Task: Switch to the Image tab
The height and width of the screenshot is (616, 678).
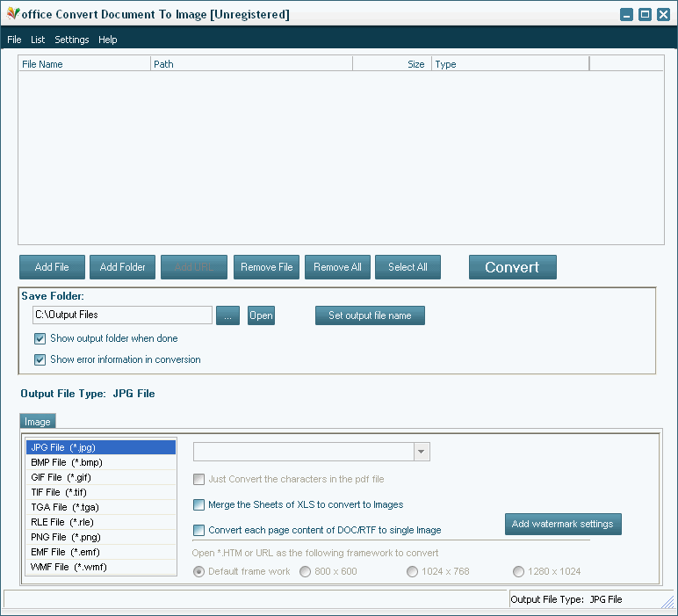Action: coord(37,422)
